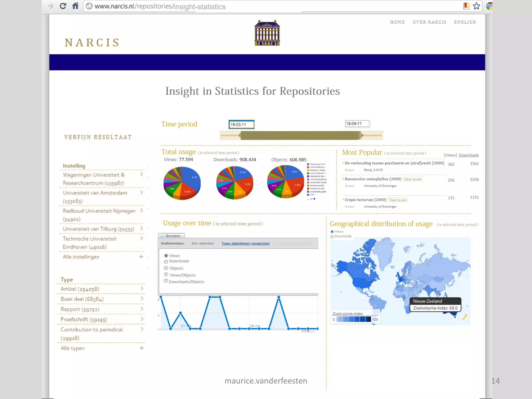Image resolution: width=532 pixels, height=399 pixels.
Task: Click the Bezoeken chart tab icon
Action: tap(162, 236)
